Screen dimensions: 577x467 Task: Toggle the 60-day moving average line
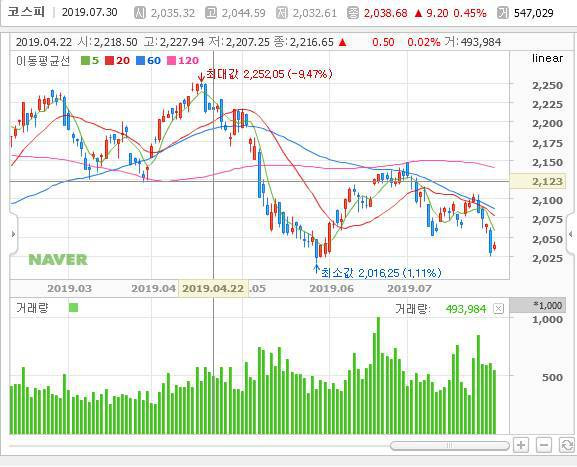[149, 61]
